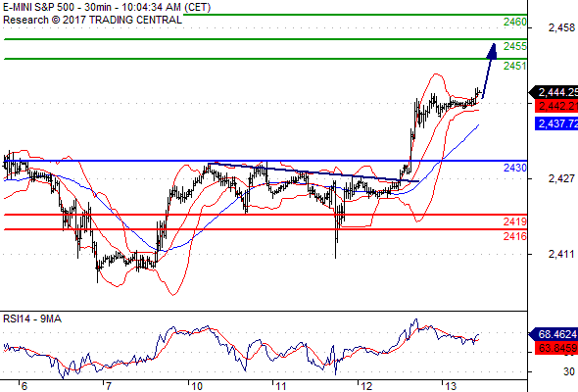Click the 2,458 price axis value

pos(561,27)
